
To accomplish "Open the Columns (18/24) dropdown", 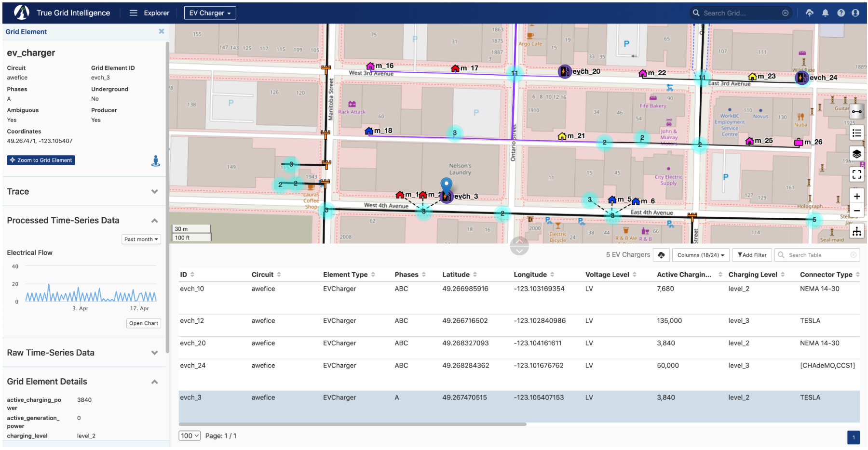I will pos(700,255).
